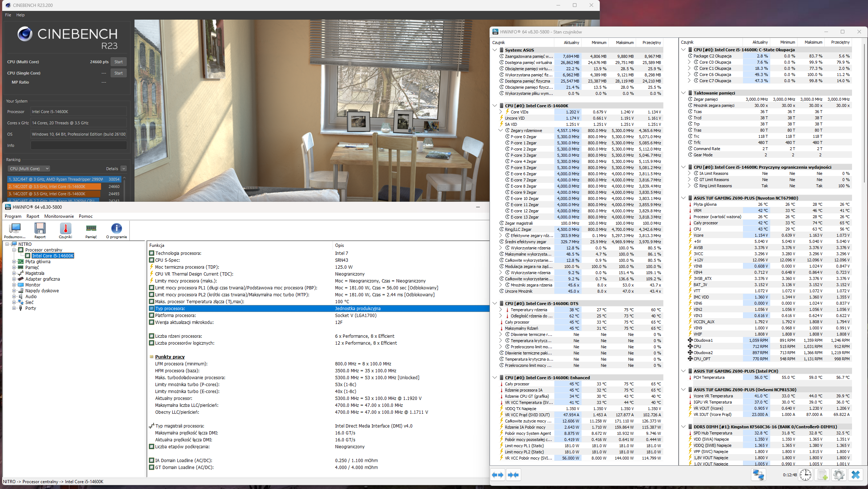This screenshot has width=868, height=489.
Task: Expand the Płyta główna tree node
Action: 14,262
